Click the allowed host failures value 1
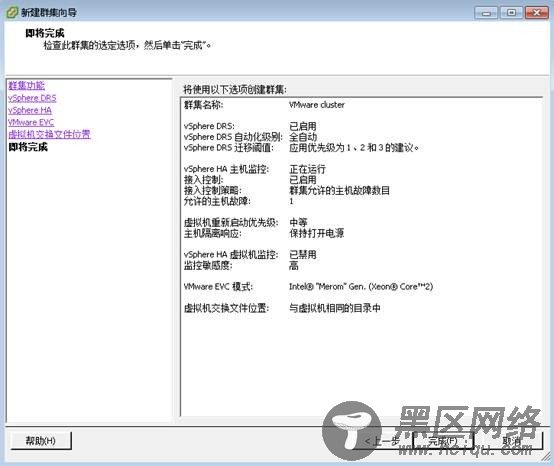Image resolution: width=554 pixels, height=466 pixels. point(291,201)
